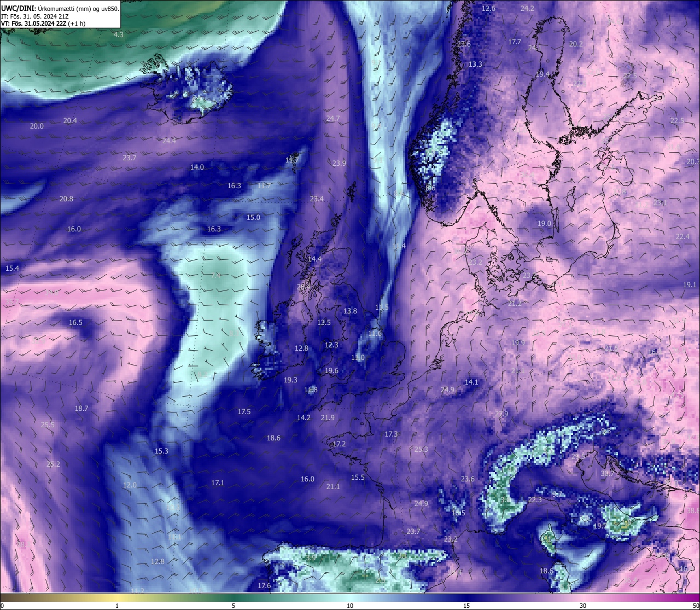Click the 15.4 map value
The height and width of the screenshot is (610, 700).
(12, 268)
